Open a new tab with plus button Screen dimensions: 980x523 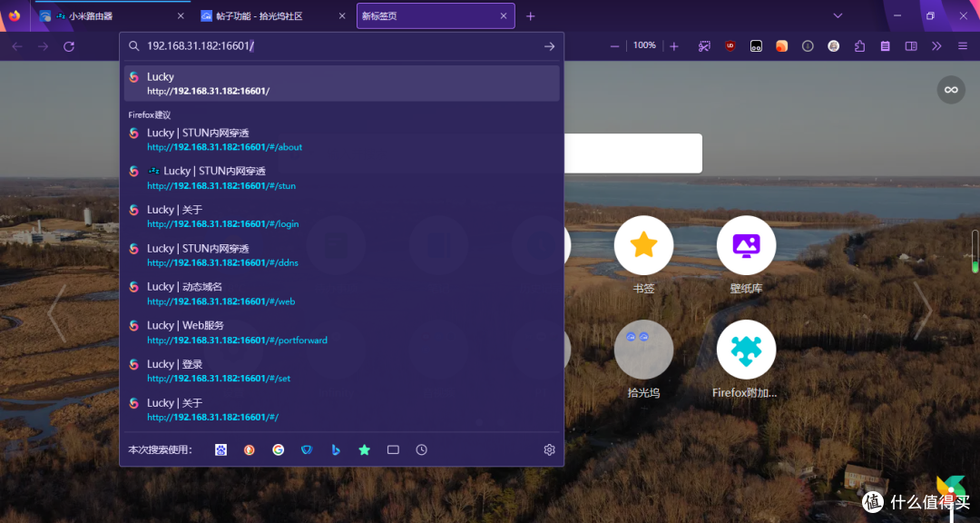click(x=530, y=16)
